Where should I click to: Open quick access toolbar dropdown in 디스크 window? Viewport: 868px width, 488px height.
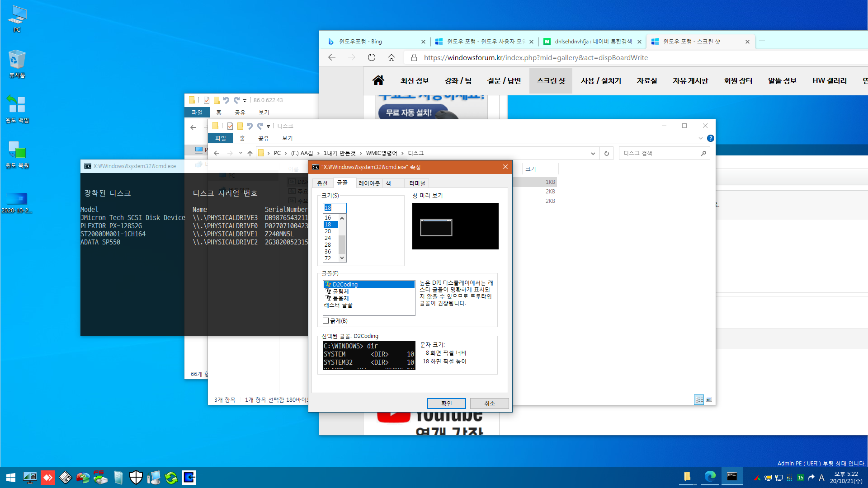click(x=268, y=126)
